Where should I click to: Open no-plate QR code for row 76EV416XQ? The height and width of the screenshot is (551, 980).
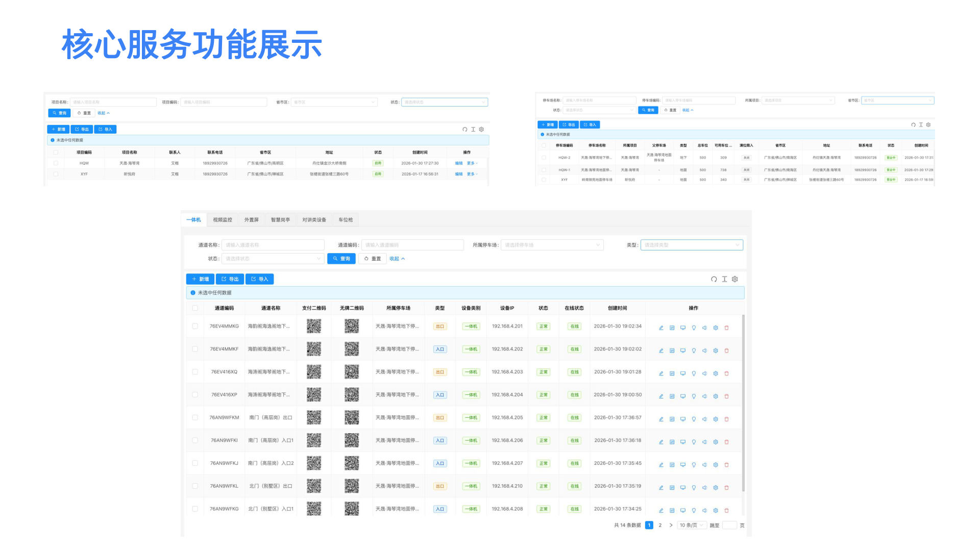point(352,372)
